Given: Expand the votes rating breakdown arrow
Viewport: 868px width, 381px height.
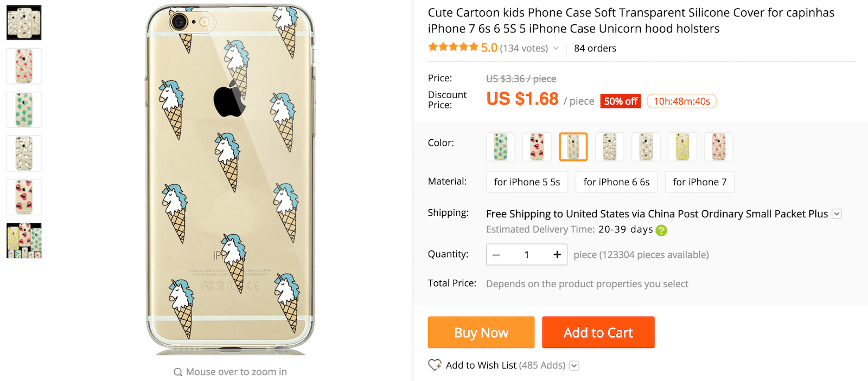Looking at the screenshot, I should pyautogui.click(x=556, y=48).
